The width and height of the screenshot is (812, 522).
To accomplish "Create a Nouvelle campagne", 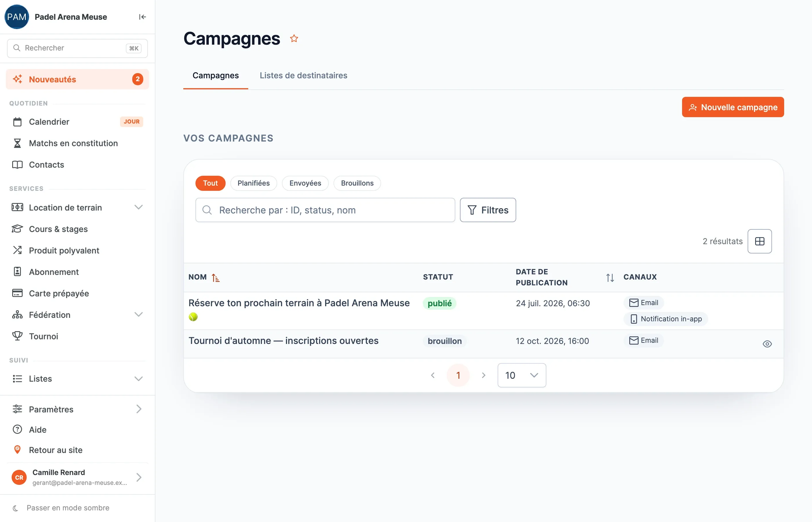I will (x=733, y=107).
